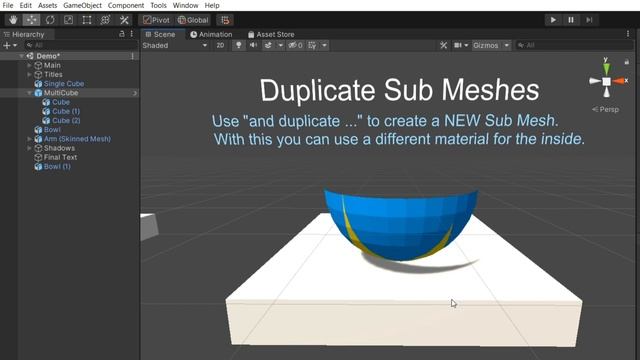Select the Hierarchy tab
This screenshot has height=360, width=640.
click(x=24, y=34)
